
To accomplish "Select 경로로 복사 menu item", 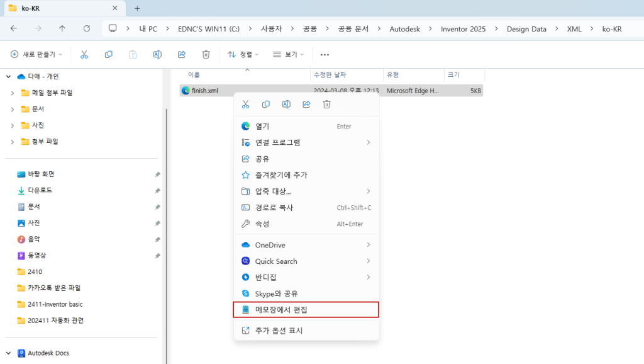I will (x=306, y=208).
